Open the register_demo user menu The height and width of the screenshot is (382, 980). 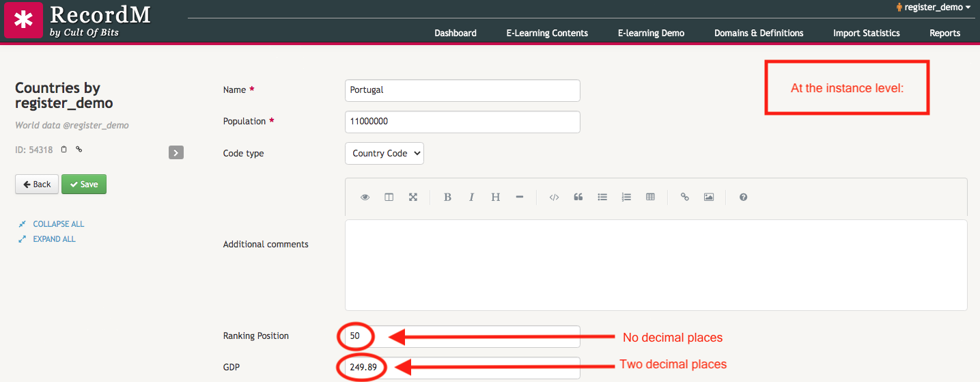[933, 8]
